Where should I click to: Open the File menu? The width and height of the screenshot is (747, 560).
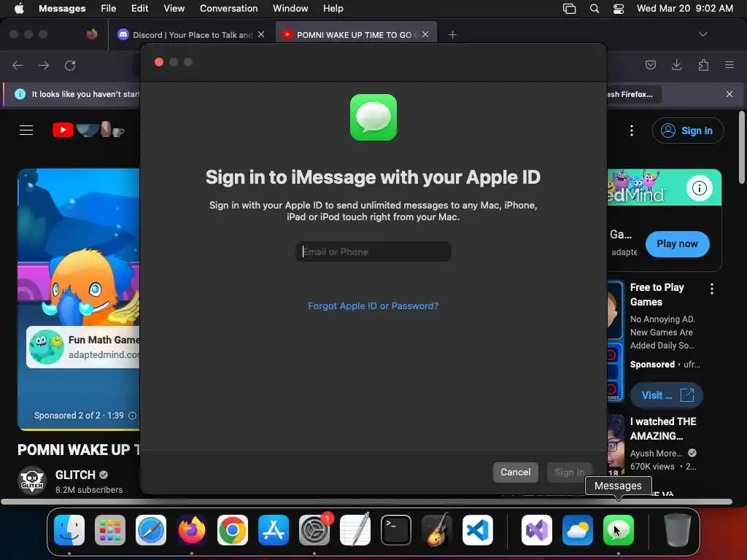click(x=108, y=8)
